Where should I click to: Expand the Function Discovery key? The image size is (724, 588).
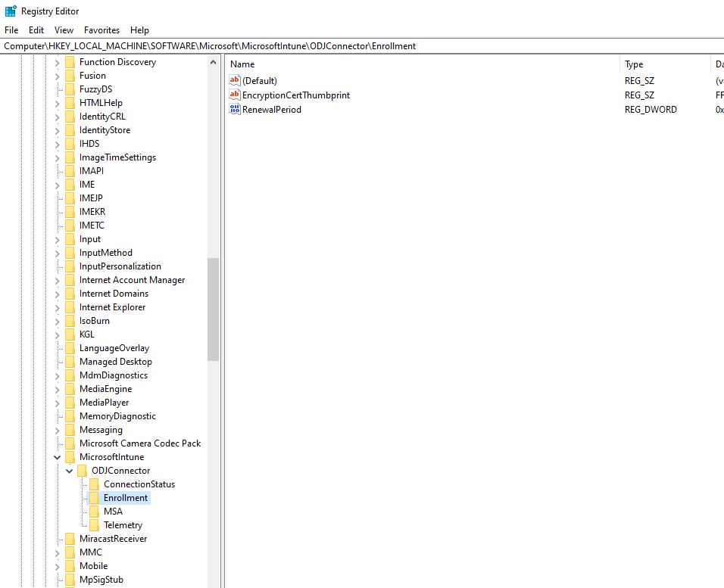tap(58, 62)
